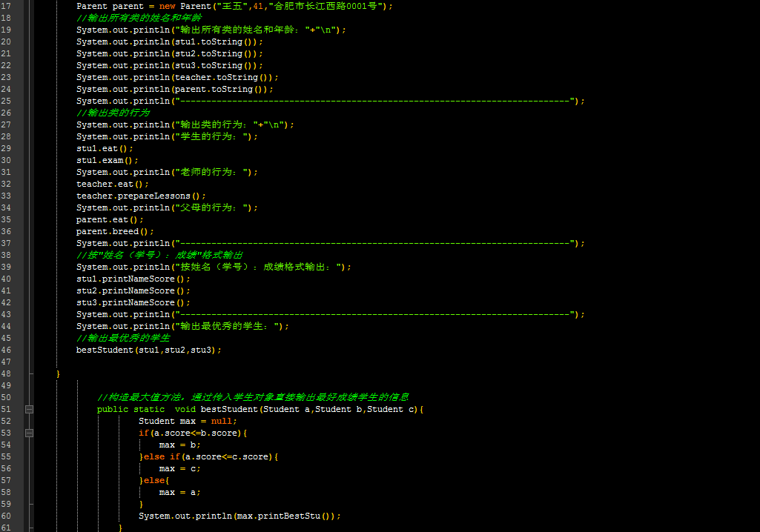This screenshot has width=760, height=532.
Task: Click on stu1.eat(); statement
Action: click(x=105, y=149)
